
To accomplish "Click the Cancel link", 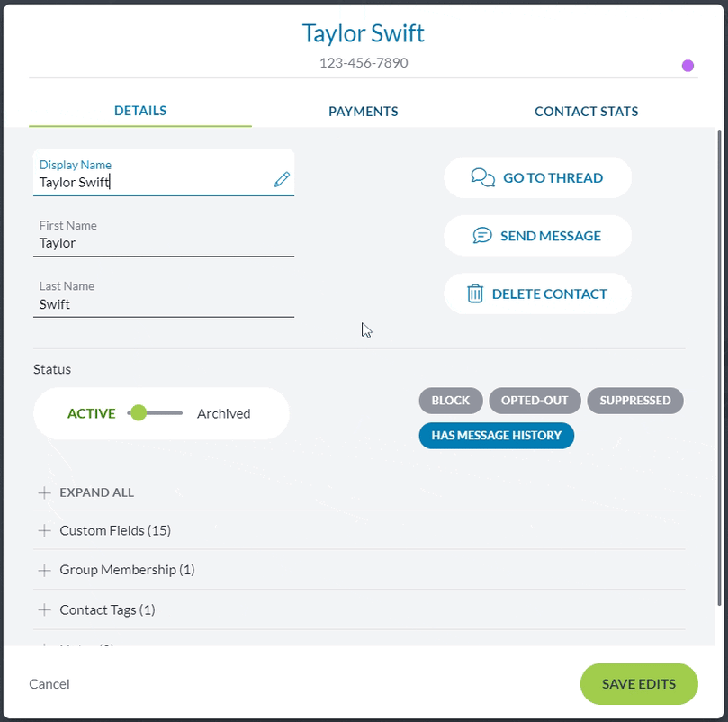I will pos(49,684).
